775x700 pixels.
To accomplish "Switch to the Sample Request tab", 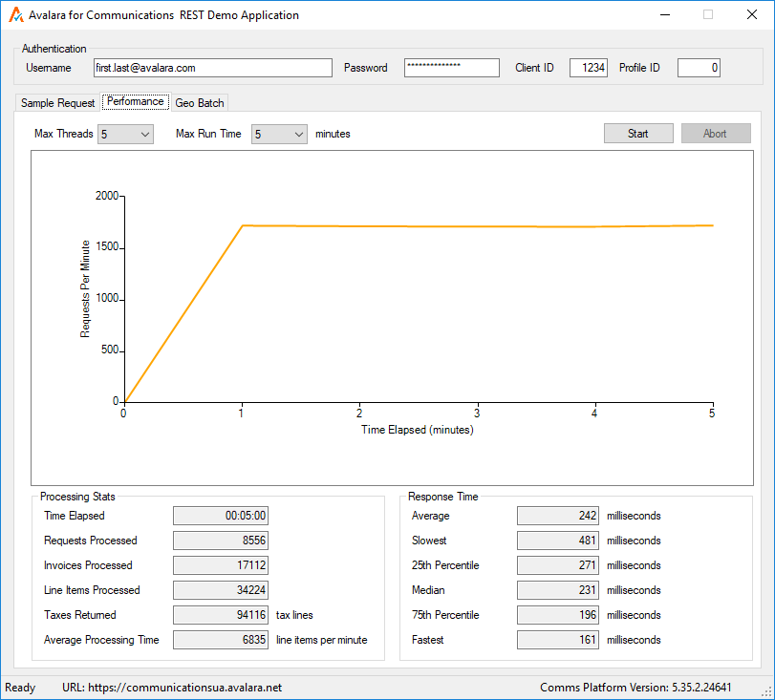I will coord(57,103).
